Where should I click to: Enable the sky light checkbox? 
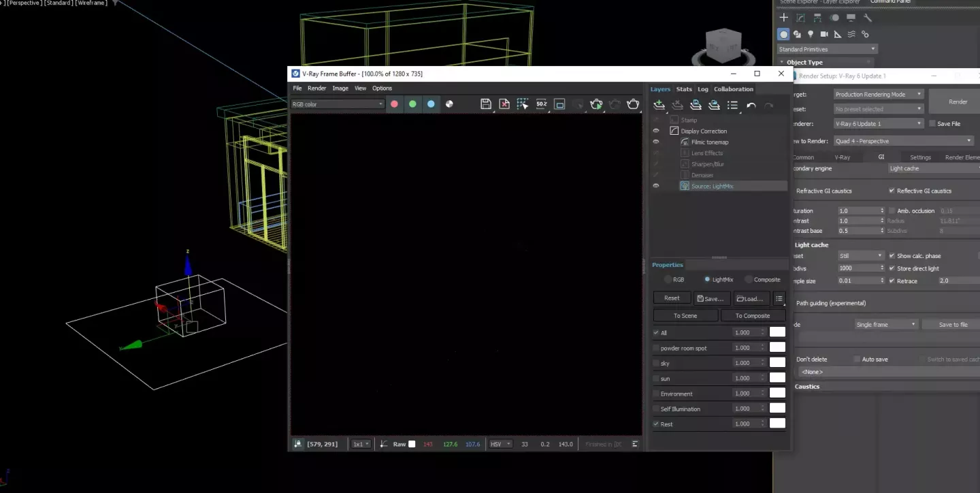[x=656, y=363]
